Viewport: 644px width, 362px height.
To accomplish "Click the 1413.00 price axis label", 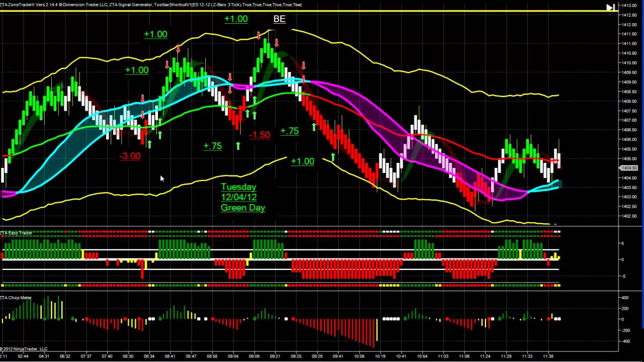I will [629, 5].
